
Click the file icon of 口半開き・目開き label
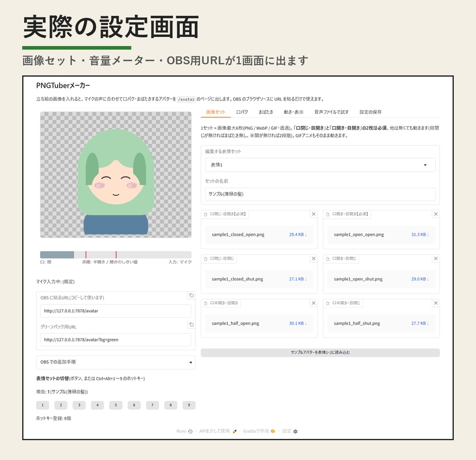pyautogui.click(x=205, y=303)
